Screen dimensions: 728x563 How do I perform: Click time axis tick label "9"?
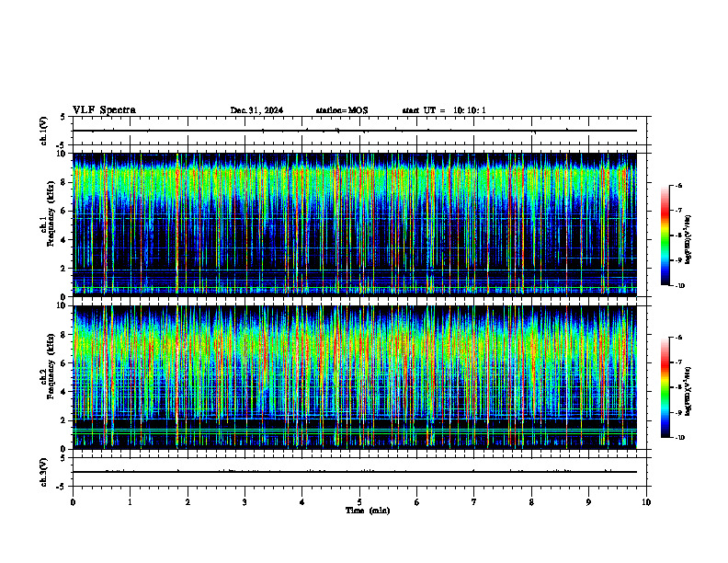click(x=588, y=502)
